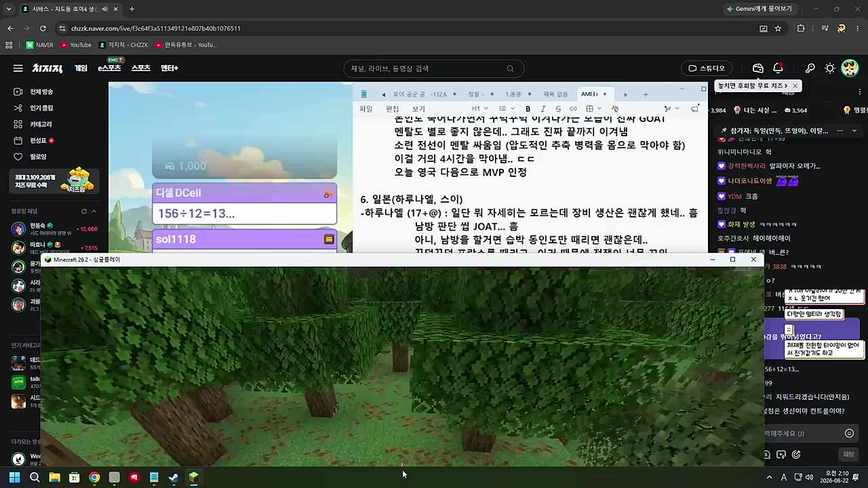Open 따효니 channel in following list
The height and width of the screenshot is (488, 868).
click(x=54, y=247)
